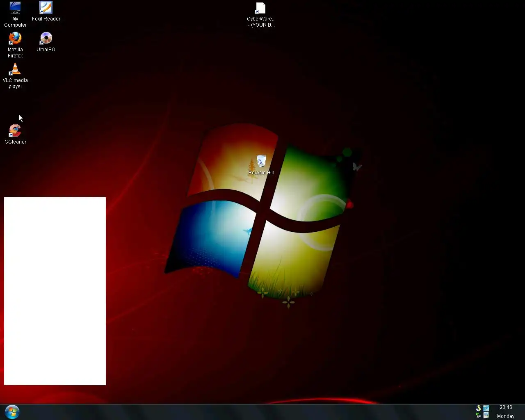Click the white blank panel on desktop

click(55, 291)
